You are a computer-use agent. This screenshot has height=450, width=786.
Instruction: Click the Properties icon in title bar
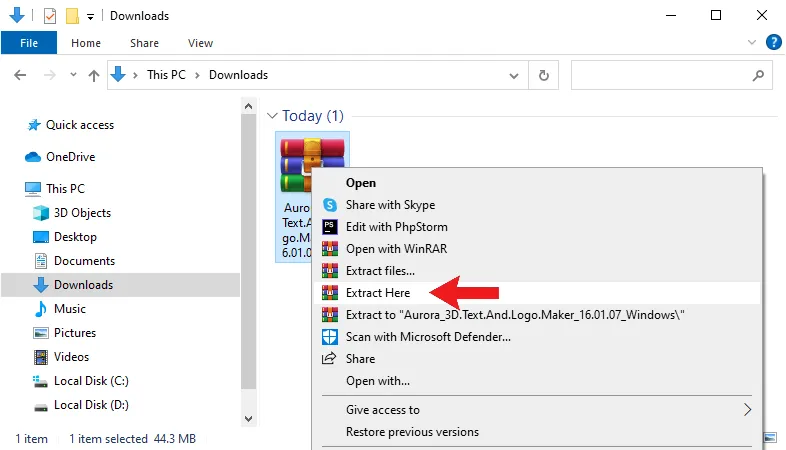(50, 16)
